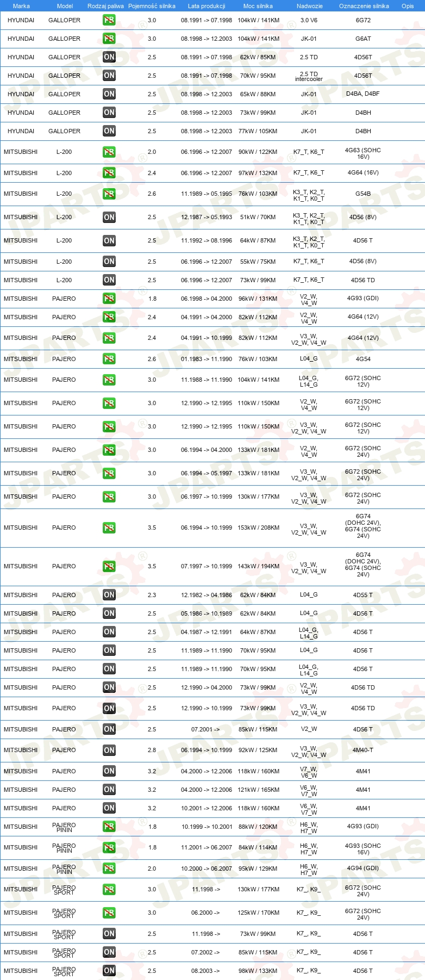This screenshot has width=425, height=980.
Task: Click the production year cell 07.2002 ->
Action: tap(205, 952)
